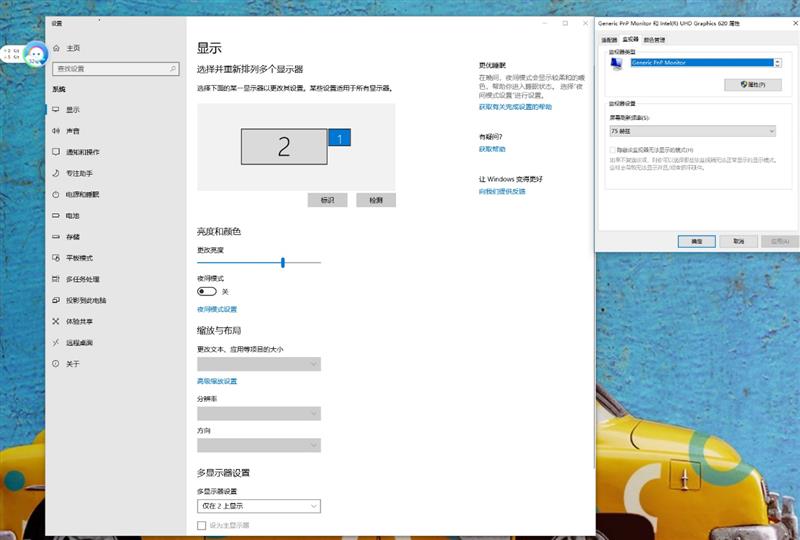The width and height of the screenshot is (800, 540).
Task: Click the 更改亮度 brightness slider handle
Action: 283,262
